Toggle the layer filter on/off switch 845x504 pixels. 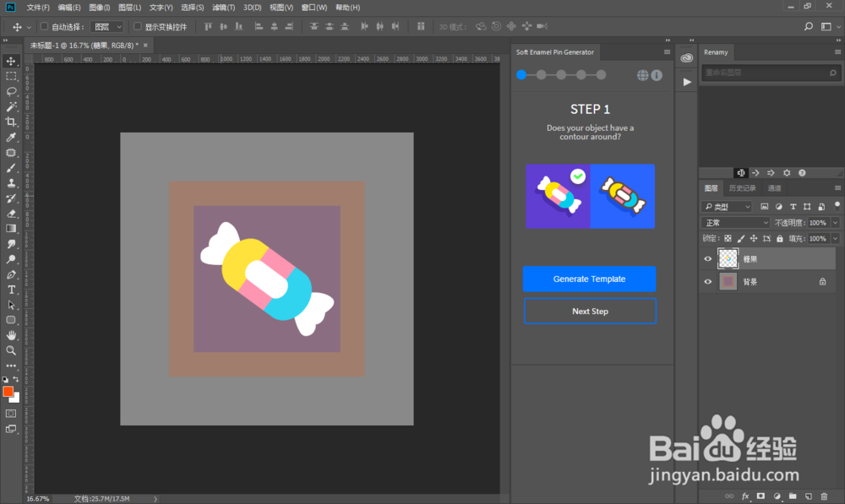(x=837, y=206)
